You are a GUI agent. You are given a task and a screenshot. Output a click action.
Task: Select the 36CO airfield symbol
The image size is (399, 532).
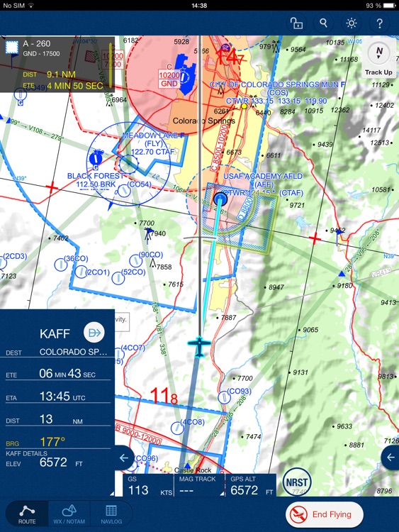click(x=61, y=265)
